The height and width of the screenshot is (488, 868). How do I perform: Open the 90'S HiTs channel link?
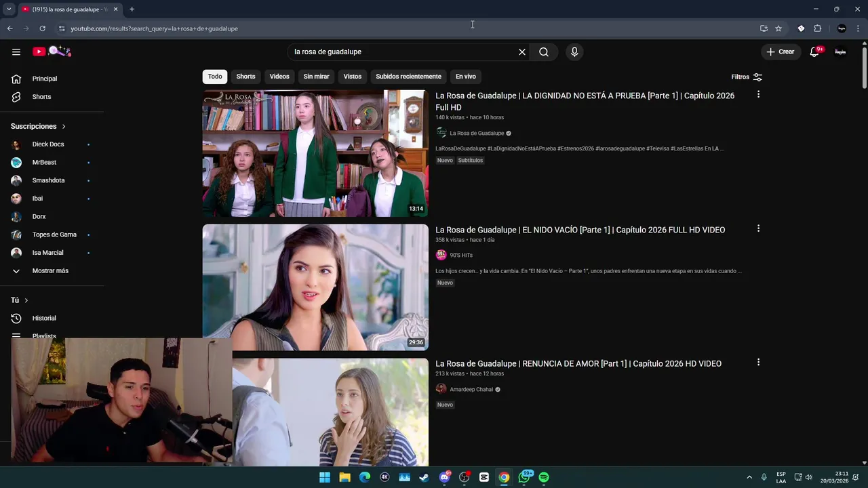click(461, 256)
